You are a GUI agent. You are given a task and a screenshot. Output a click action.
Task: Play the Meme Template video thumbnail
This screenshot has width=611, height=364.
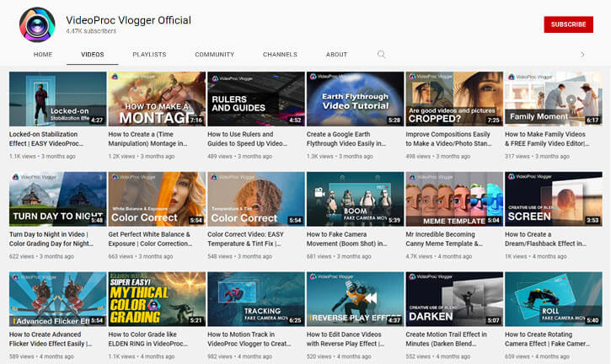[454, 199]
